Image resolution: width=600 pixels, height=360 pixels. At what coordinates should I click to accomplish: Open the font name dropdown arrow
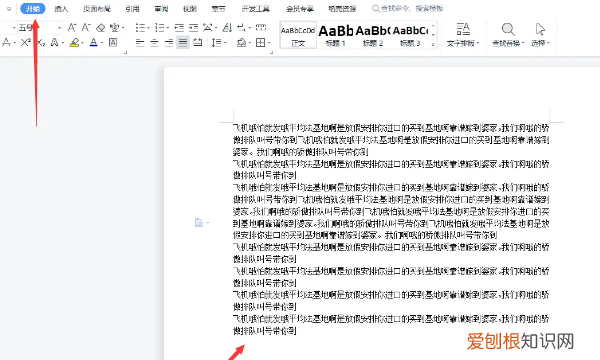click(14, 28)
